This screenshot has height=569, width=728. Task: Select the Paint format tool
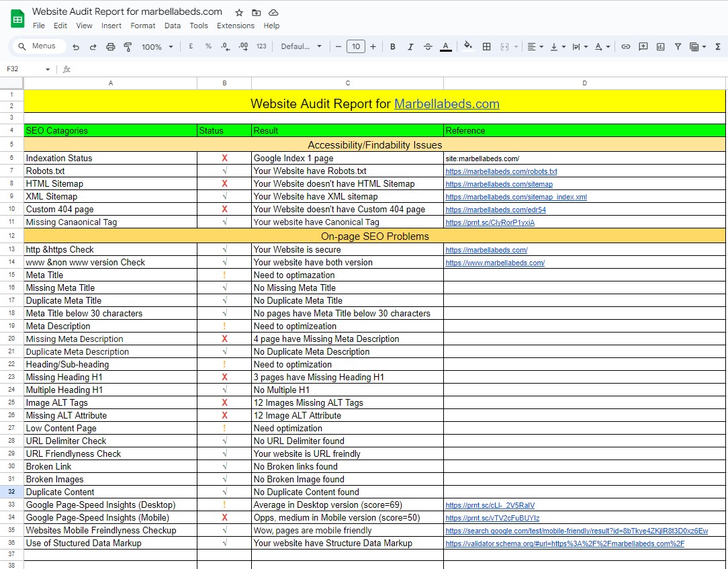coord(128,47)
